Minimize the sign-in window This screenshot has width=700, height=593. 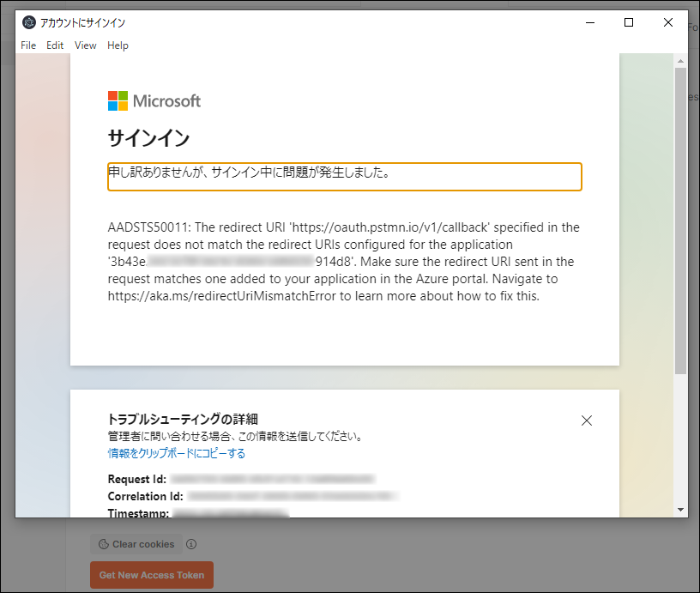(590, 22)
